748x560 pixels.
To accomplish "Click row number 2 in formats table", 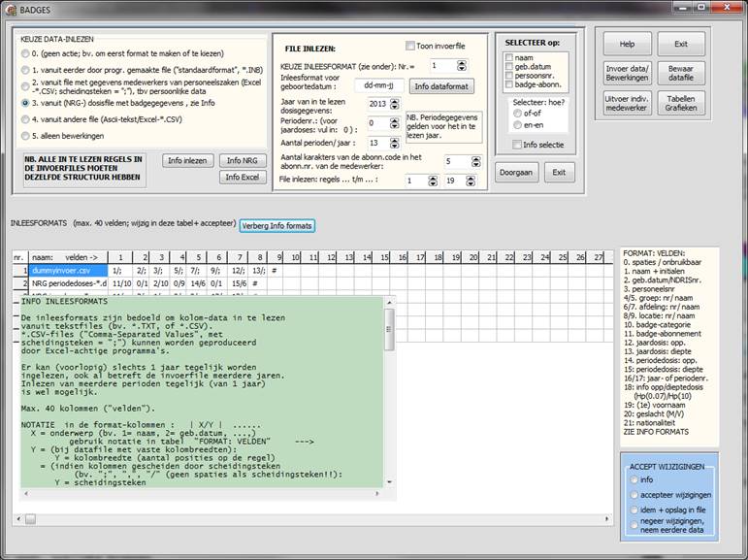I will pos(20,283).
